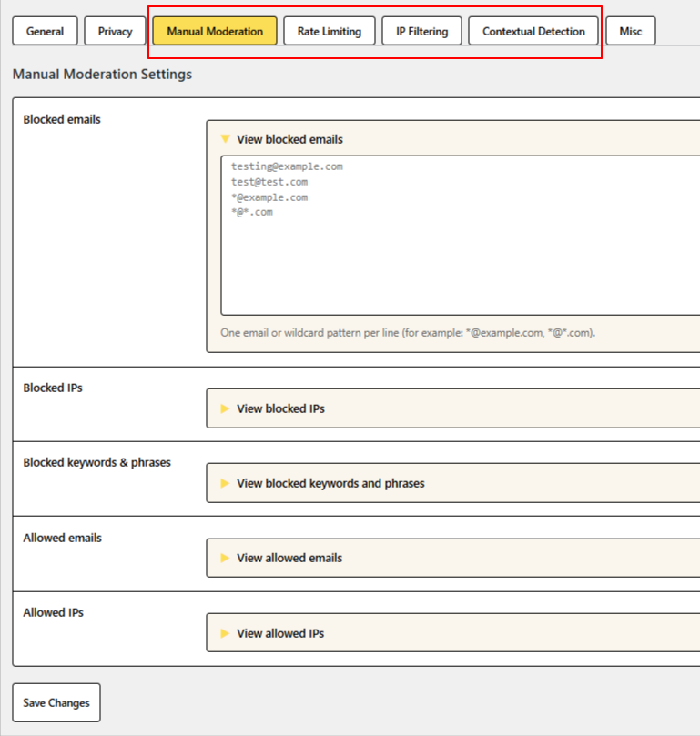Open the Rate Limiting tab

pos(330,31)
